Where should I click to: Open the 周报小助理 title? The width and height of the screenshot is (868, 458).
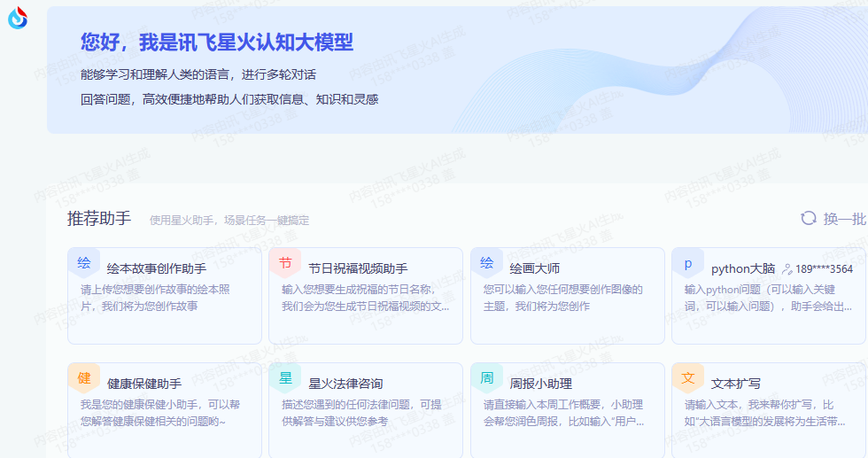point(540,384)
